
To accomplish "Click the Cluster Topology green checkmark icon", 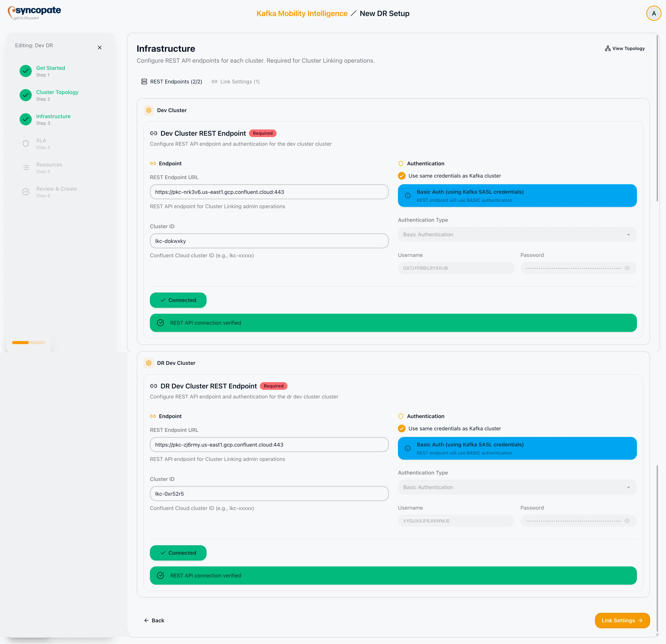I will point(25,95).
